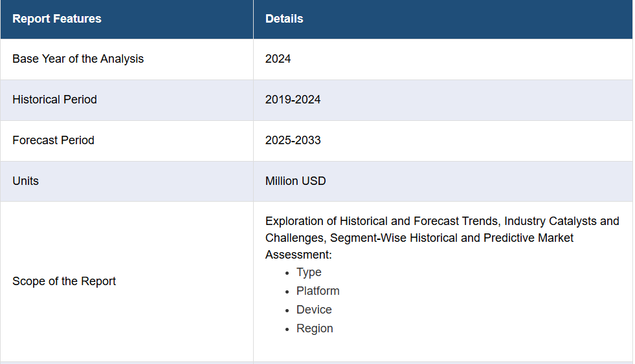
Task: Click the Report Features column header
Action: (57, 19)
